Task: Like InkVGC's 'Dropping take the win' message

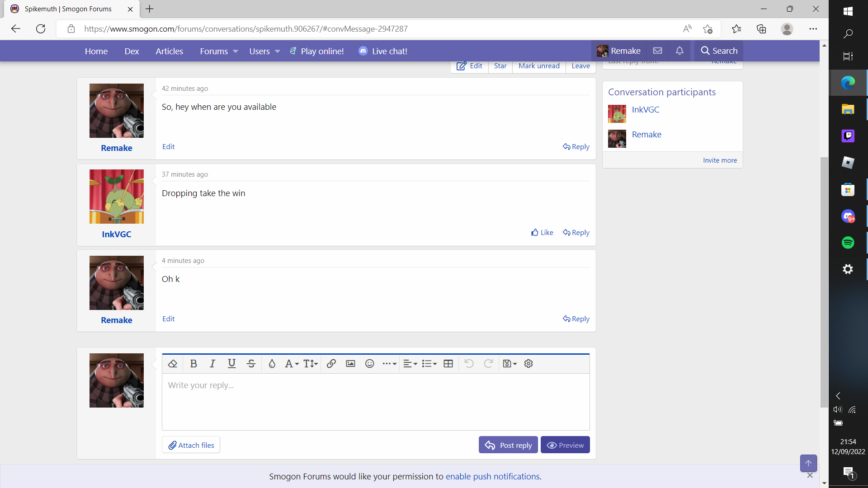Action: (542, 233)
